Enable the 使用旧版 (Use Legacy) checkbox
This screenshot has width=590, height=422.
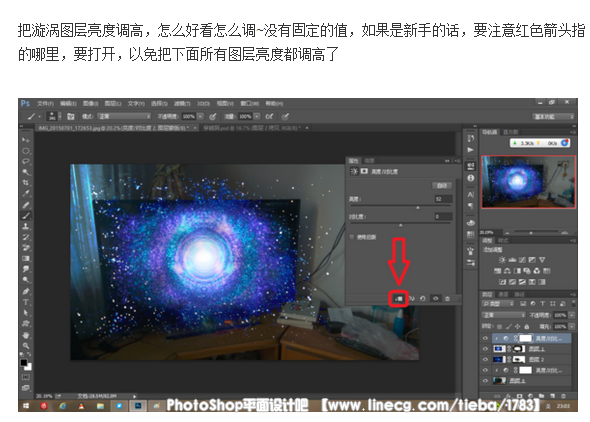pyautogui.click(x=352, y=237)
